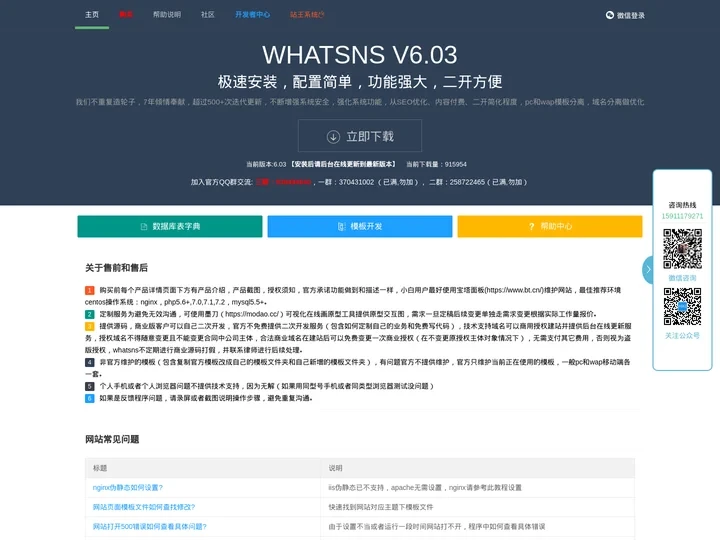Open the 模板开发 blue button
The width and height of the screenshot is (720, 540).
360,226
